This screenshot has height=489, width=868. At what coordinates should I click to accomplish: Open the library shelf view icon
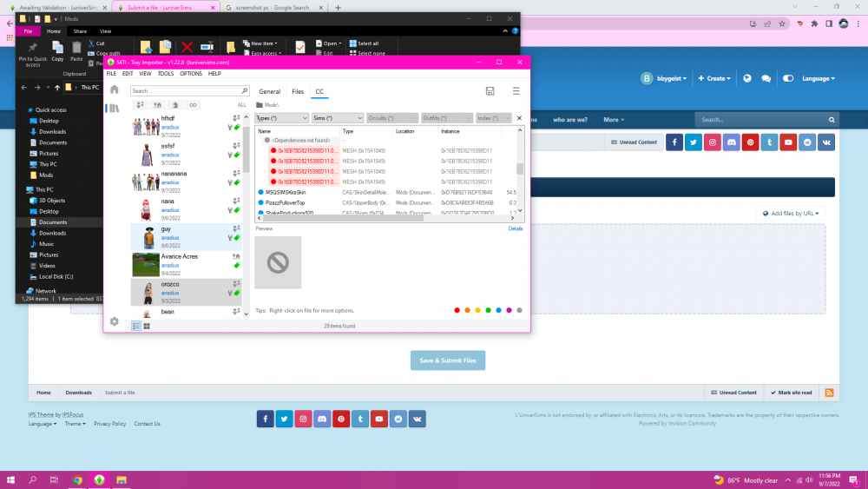[x=114, y=109]
